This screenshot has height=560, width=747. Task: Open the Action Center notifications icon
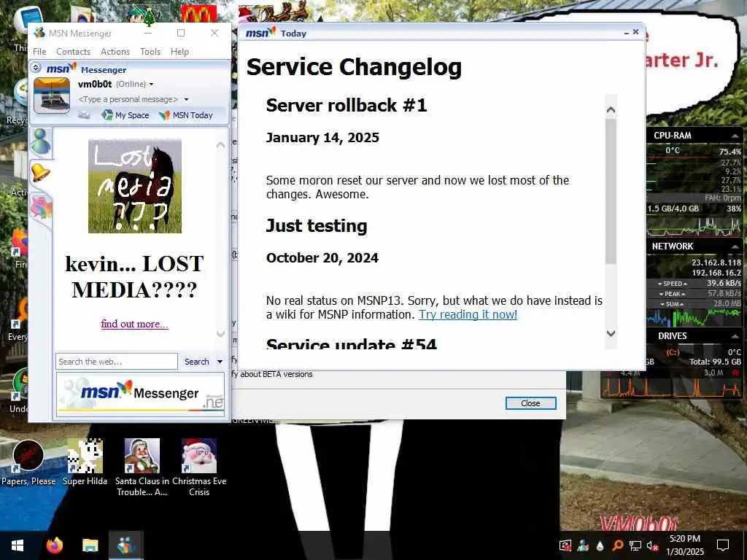(x=723, y=545)
